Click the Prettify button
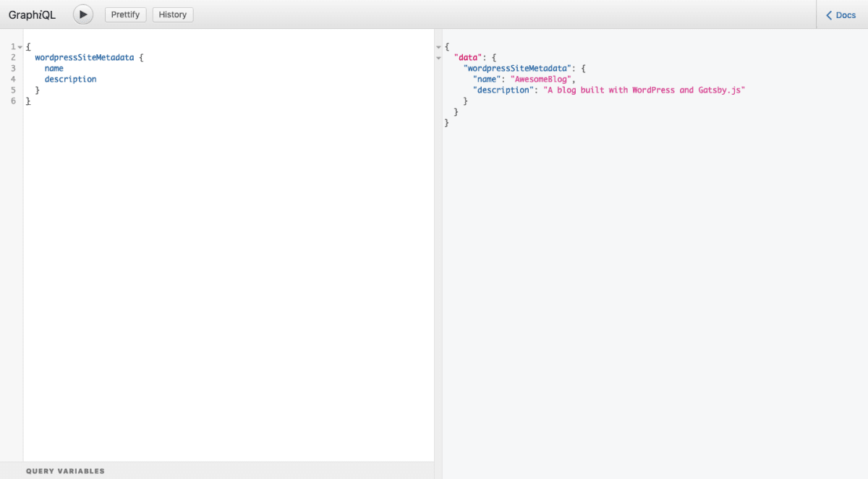The image size is (868, 479). (126, 14)
